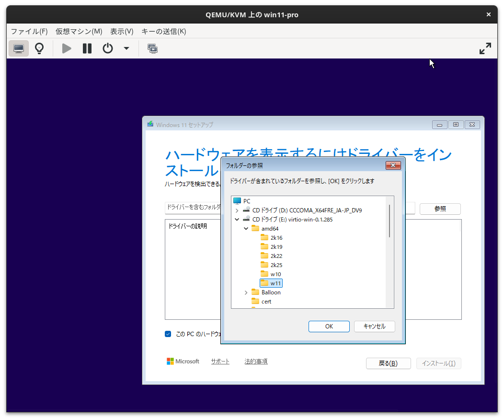504x420 pixels.
Task: Click the run (play) toolbar icon
Action: click(x=66, y=48)
